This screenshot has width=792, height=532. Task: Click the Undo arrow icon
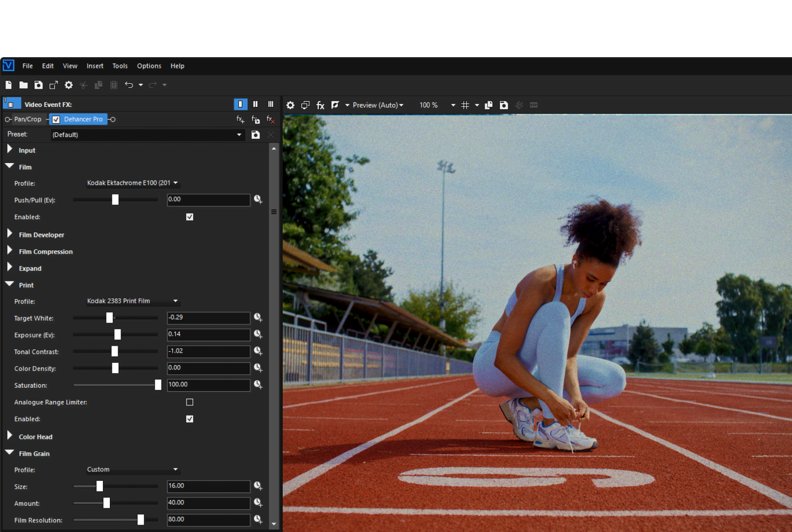(129, 85)
